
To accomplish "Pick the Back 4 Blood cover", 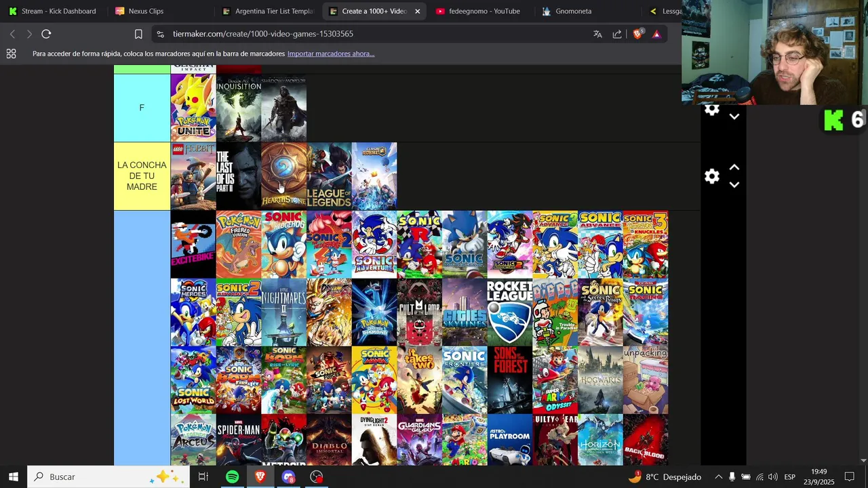I will click(646, 440).
